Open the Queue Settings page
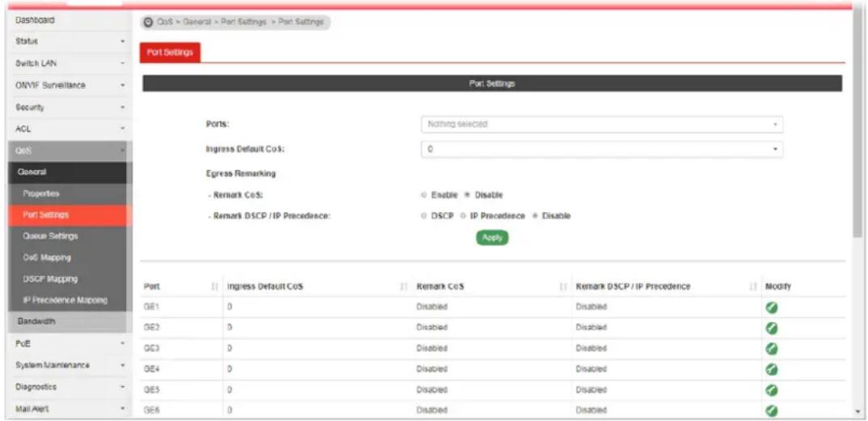The image size is (868, 421). [x=66, y=236]
